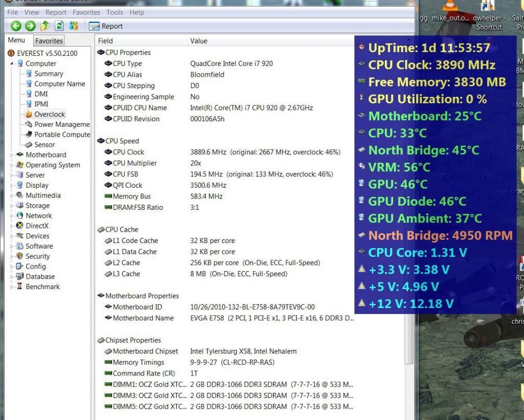Collapse the Computer tree node
The image size is (524, 420).
point(11,63)
